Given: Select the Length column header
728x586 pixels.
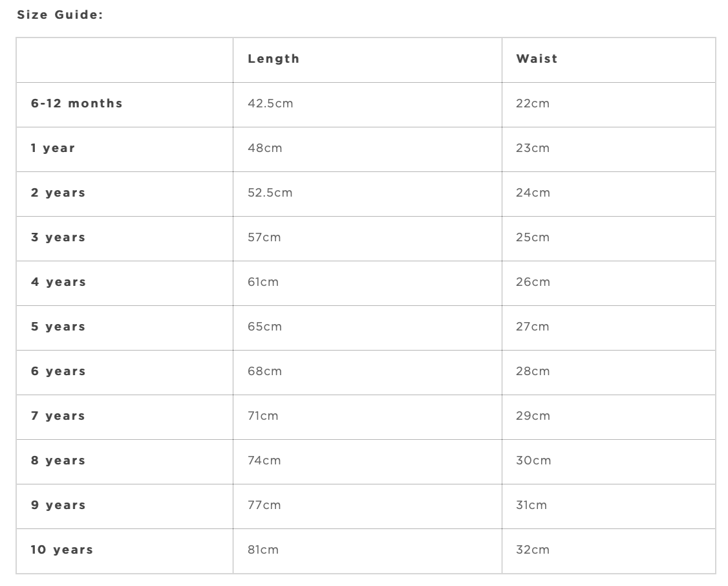Looking at the screenshot, I should (x=273, y=59).
